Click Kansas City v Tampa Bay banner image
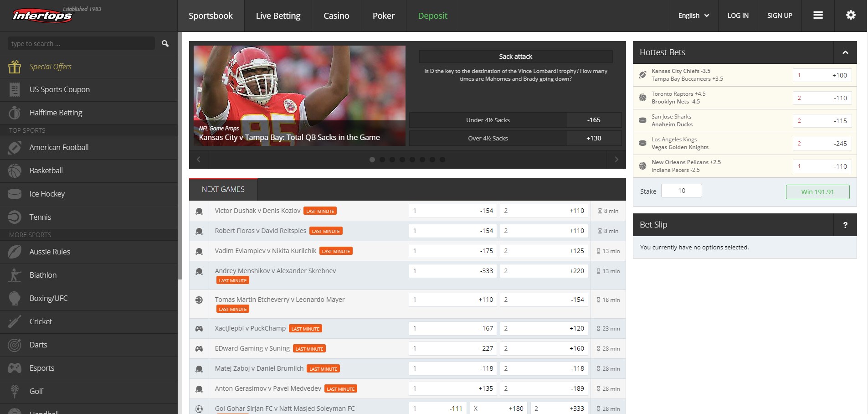Viewport: 868px width, 414px height. click(299, 96)
